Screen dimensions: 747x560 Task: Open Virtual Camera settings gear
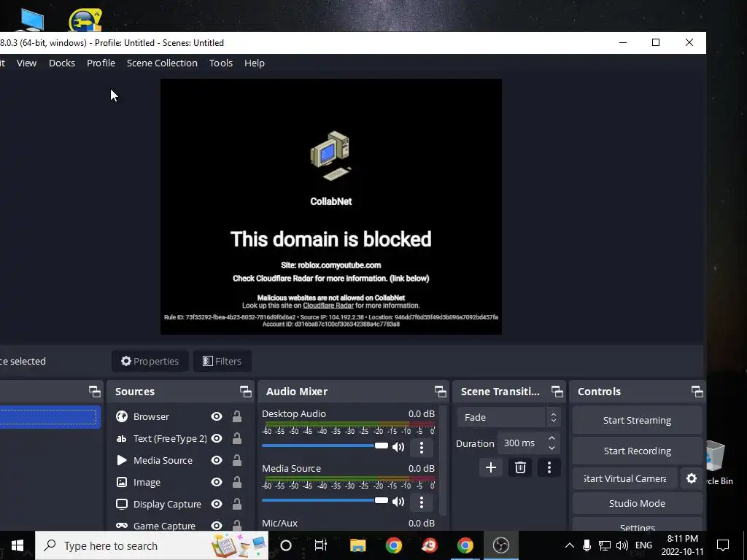point(692,478)
